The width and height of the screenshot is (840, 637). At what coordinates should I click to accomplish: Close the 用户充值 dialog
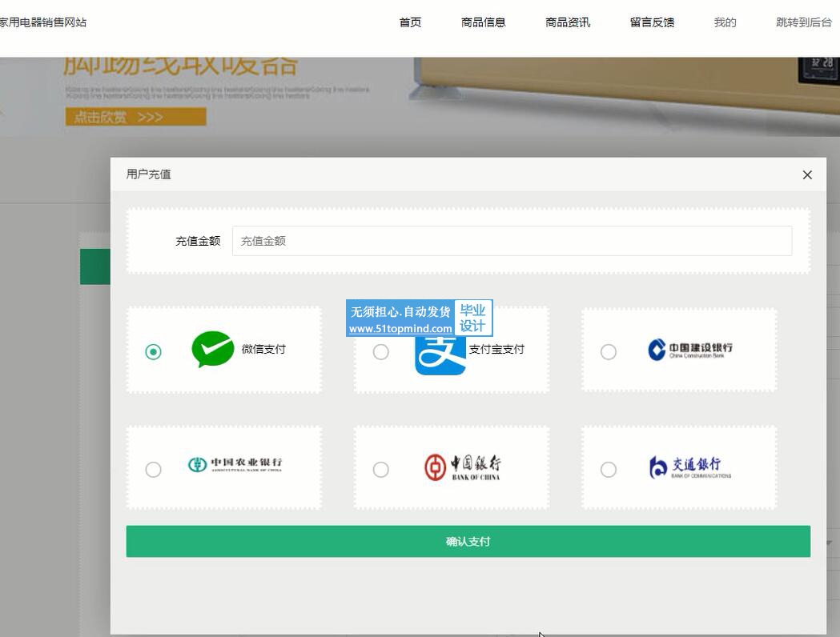point(807,175)
